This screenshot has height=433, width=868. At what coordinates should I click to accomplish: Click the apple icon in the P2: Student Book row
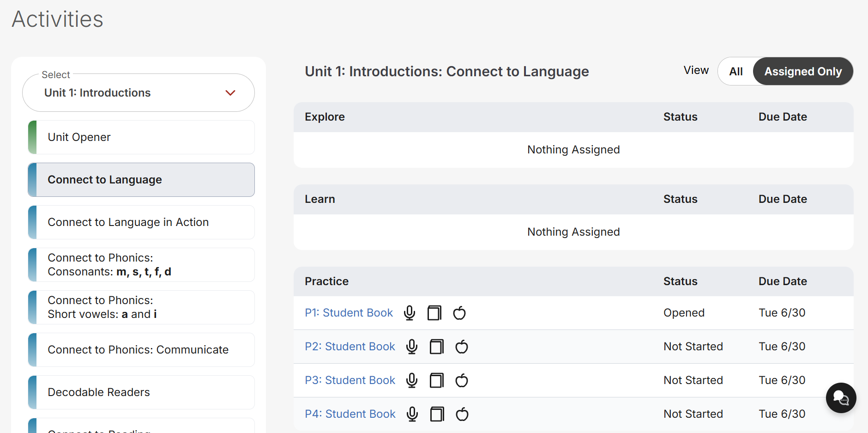tap(462, 347)
